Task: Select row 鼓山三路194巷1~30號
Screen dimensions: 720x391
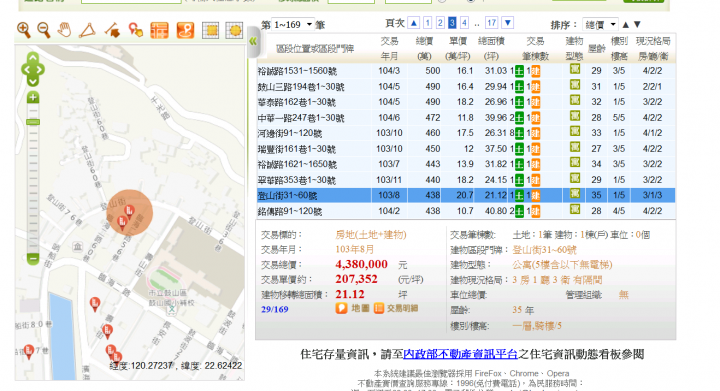Action: (x=466, y=87)
